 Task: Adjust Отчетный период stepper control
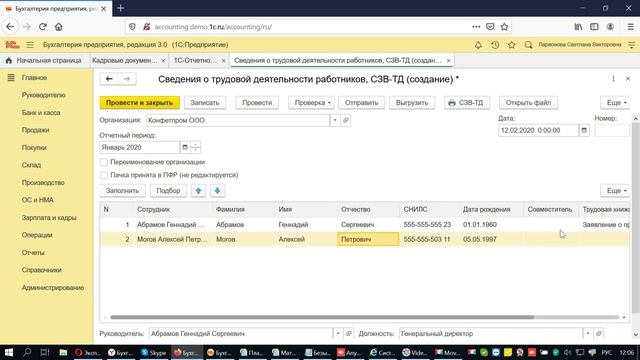[196, 147]
